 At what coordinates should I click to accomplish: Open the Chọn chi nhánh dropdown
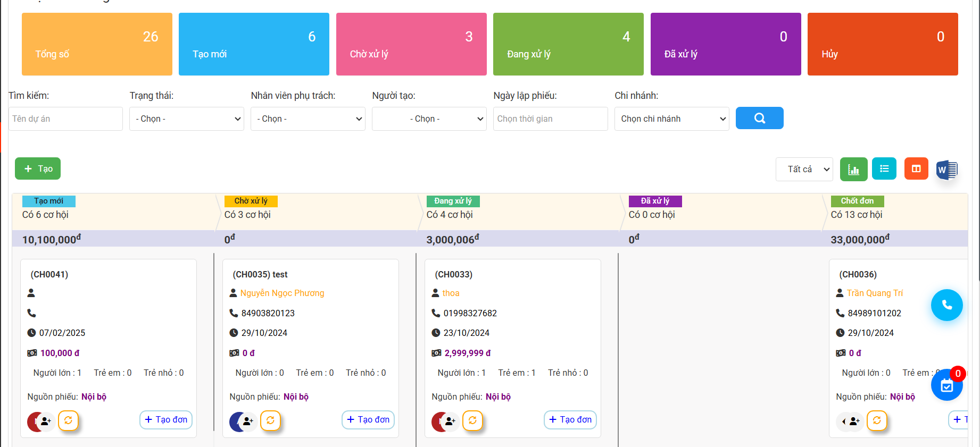(x=671, y=119)
